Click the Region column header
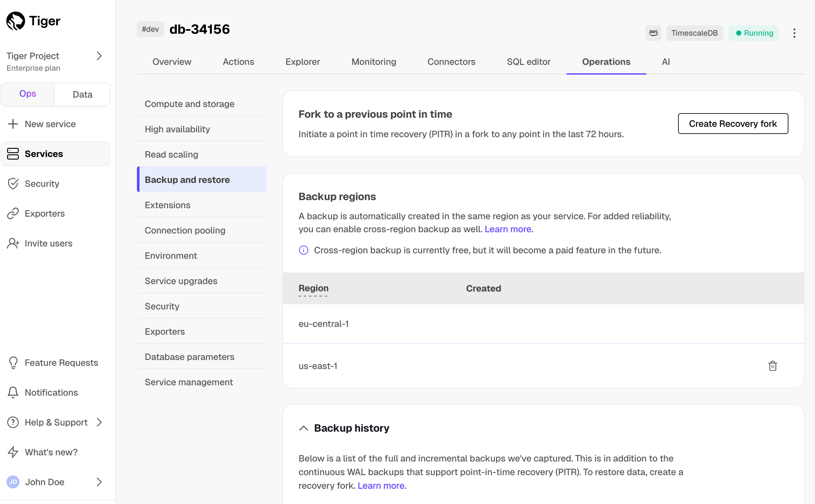 click(x=313, y=288)
